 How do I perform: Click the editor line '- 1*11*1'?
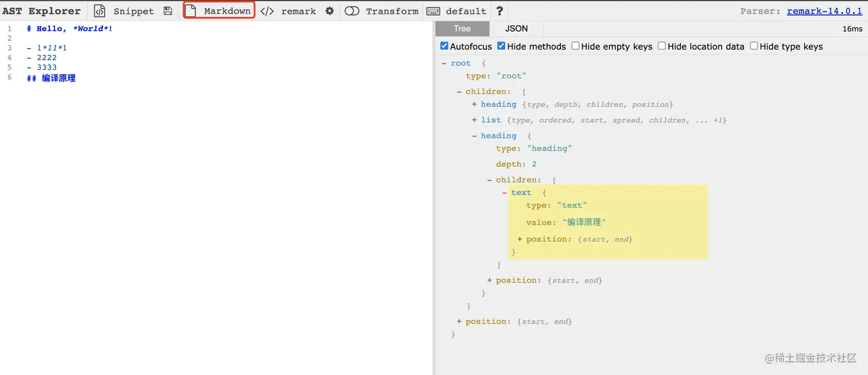46,48
